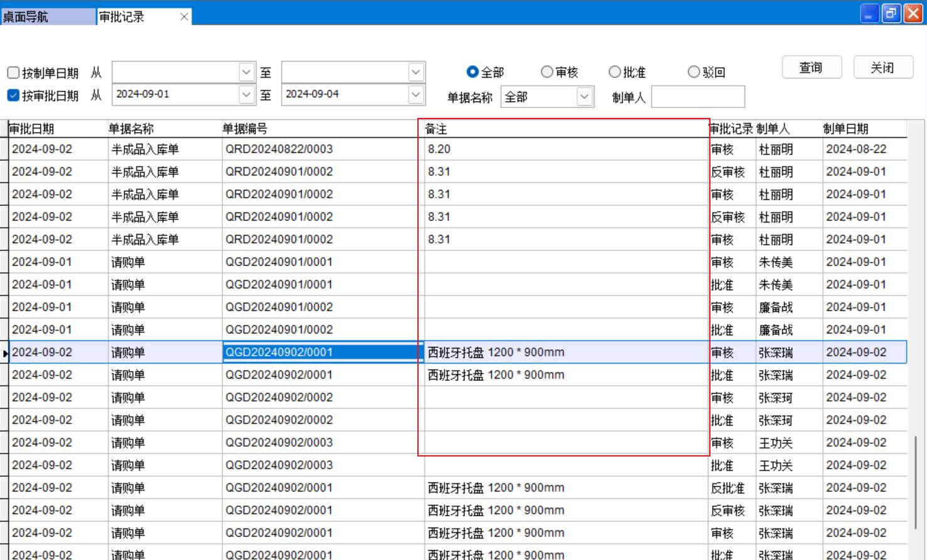Screen dimensions: 927x560
Task: Open the start date dropdown showing 2024-09-01
Action: point(247,95)
